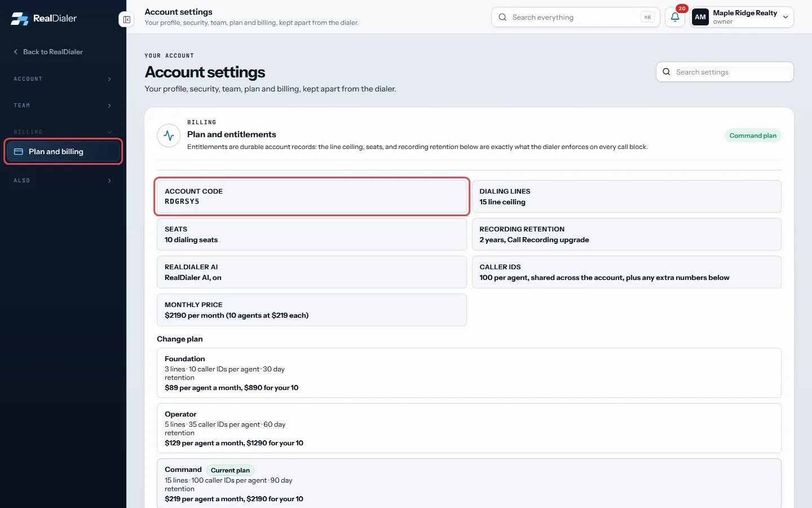Click the Change plan heading
This screenshot has height=508, width=812.
point(180,339)
